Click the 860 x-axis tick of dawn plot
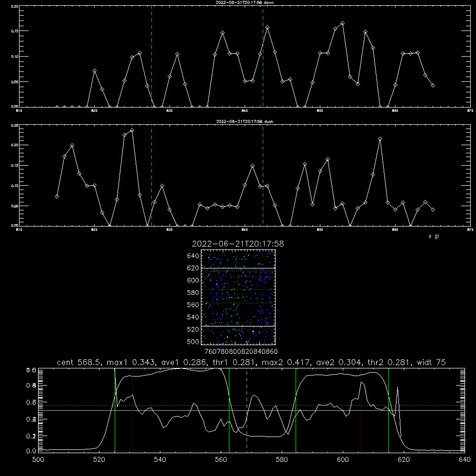 pyautogui.click(x=395, y=111)
